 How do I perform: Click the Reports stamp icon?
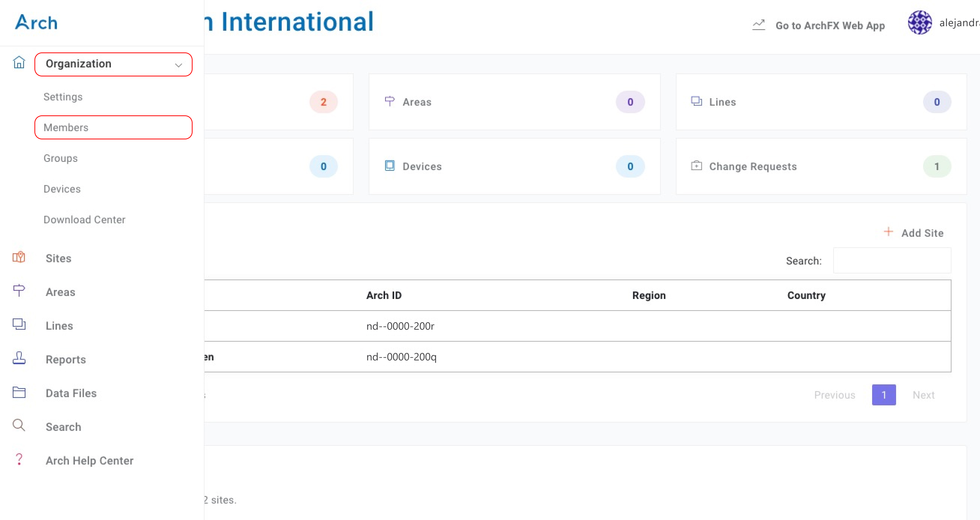tap(19, 358)
